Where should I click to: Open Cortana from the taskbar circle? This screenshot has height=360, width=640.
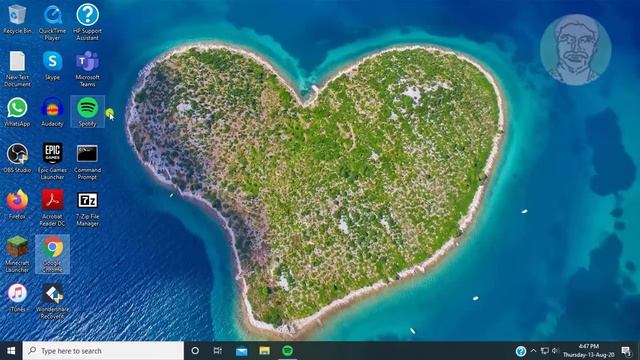pyautogui.click(x=195, y=351)
